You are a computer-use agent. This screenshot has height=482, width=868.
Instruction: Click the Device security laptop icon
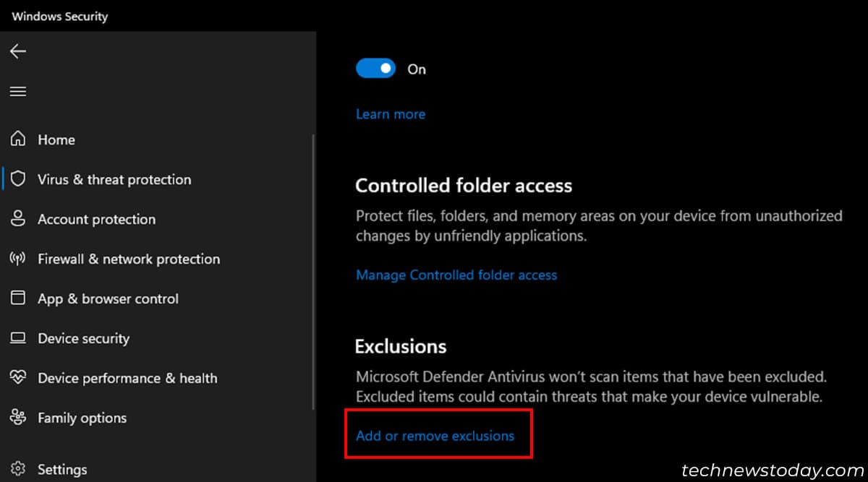tap(18, 338)
